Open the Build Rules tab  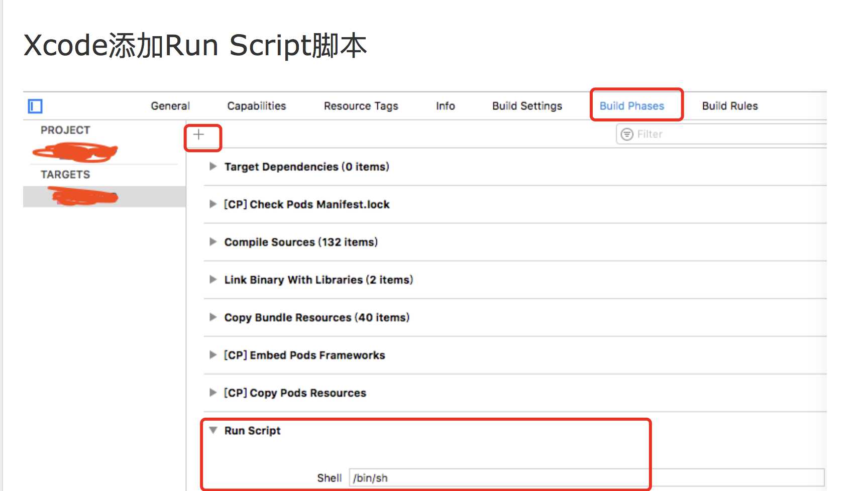[730, 106]
